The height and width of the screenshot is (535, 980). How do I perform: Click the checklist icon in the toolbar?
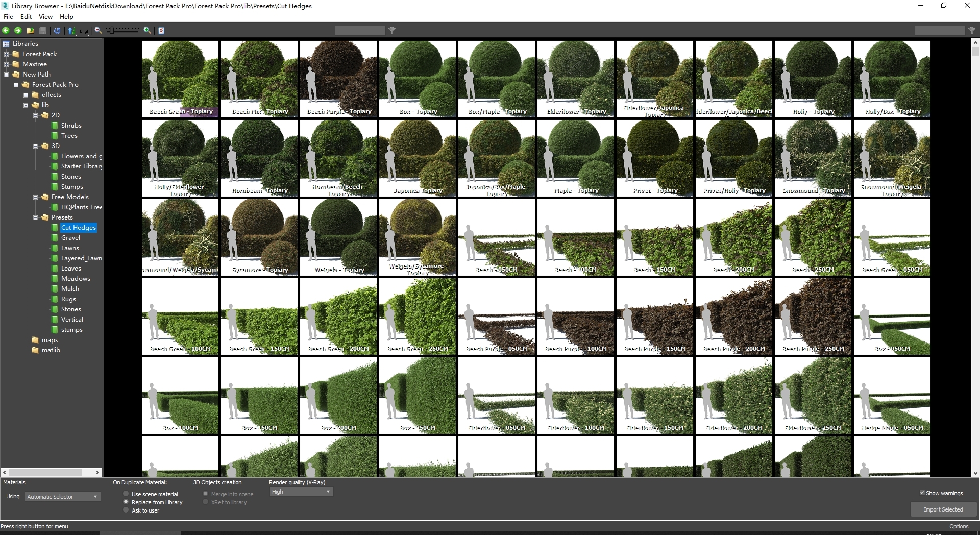click(161, 31)
